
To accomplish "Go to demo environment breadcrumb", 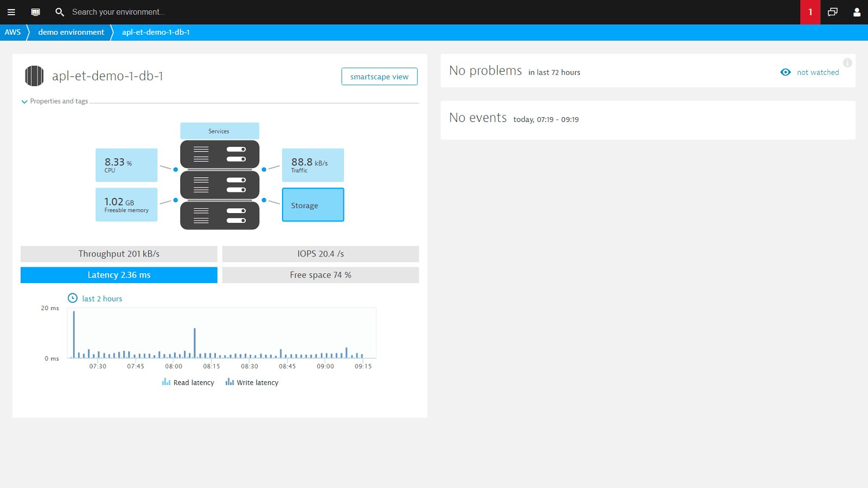I will coord(71,32).
